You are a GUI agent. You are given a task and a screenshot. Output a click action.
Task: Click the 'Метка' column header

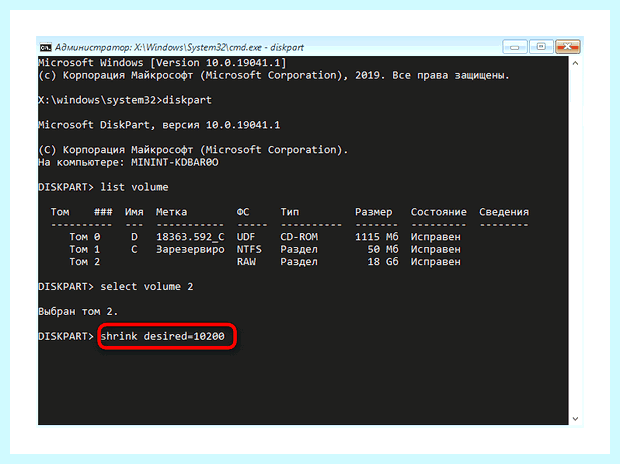coord(171,212)
